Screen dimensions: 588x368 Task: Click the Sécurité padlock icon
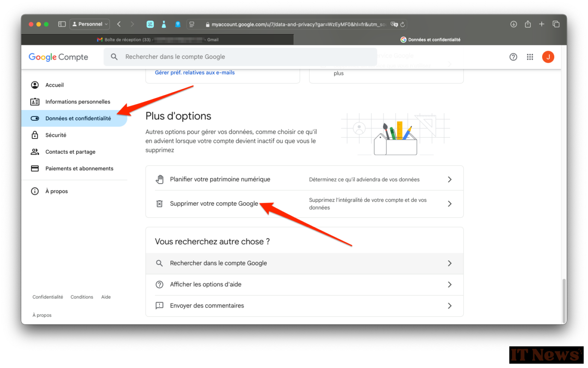point(35,135)
